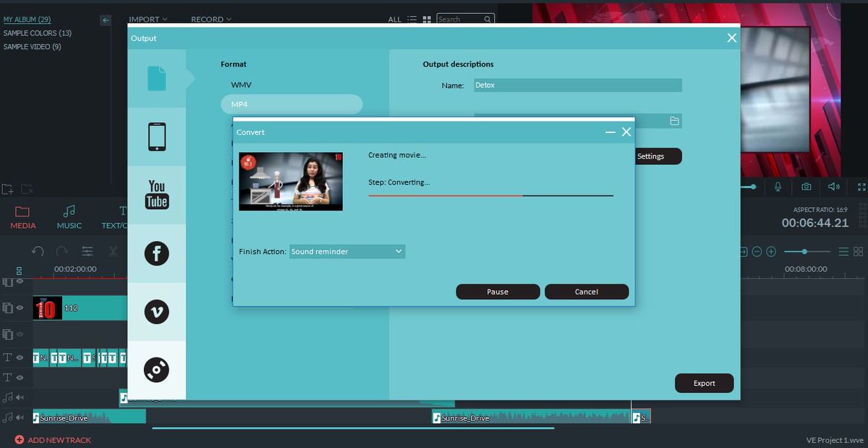868x448 pixels.
Task: Open the TEXT tab
Action: pyautogui.click(x=114, y=216)
